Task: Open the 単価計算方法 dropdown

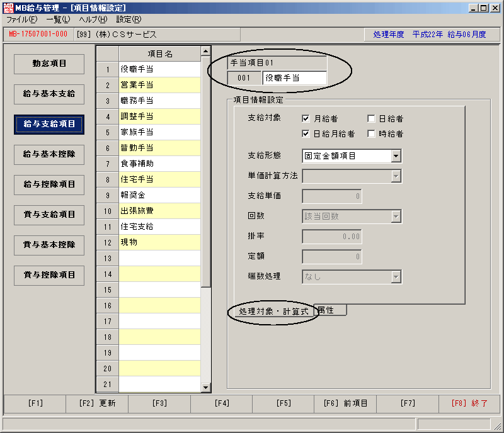Action: coord(396,176)
